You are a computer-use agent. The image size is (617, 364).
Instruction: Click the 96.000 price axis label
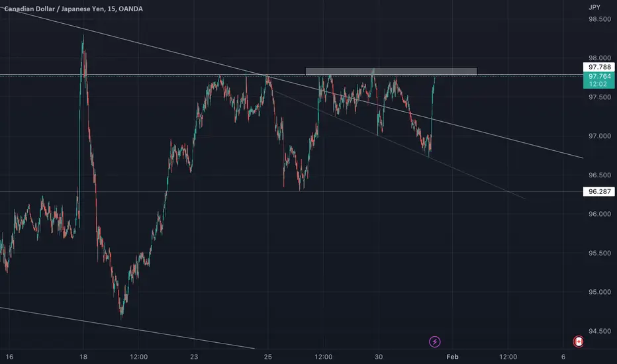tap(599, 214)
